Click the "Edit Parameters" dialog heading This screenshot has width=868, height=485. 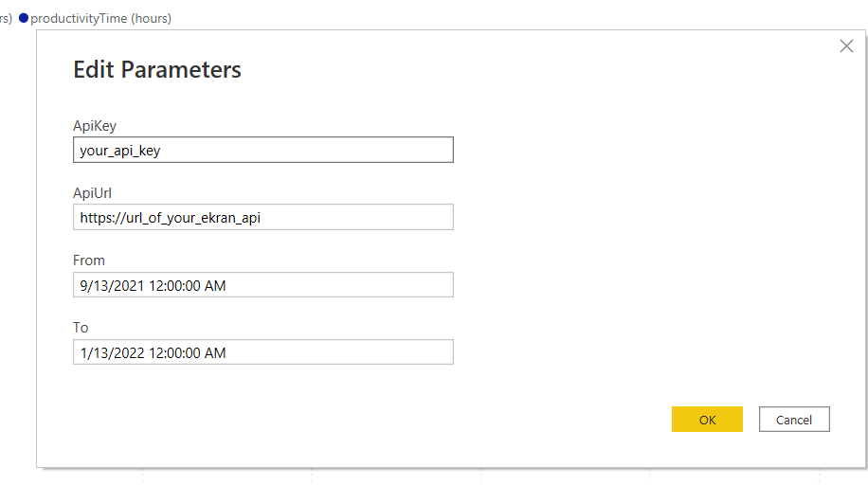(x=157, y=69)
